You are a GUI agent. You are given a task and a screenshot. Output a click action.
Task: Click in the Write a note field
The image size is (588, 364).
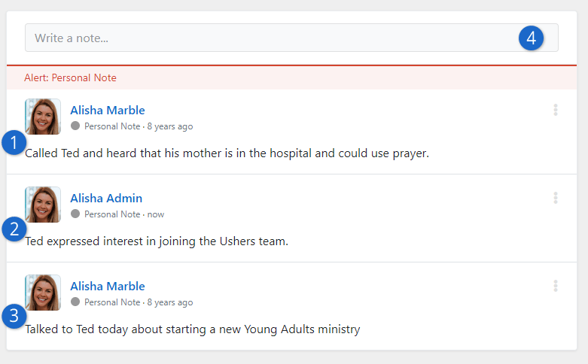pos(291,38)
